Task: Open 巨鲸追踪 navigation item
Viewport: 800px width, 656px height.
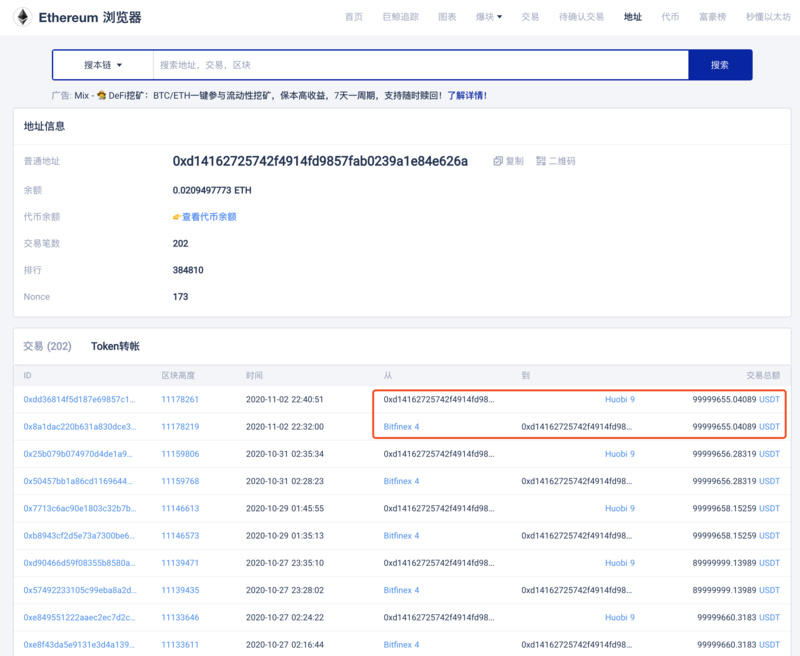Action: pos(400,17)
